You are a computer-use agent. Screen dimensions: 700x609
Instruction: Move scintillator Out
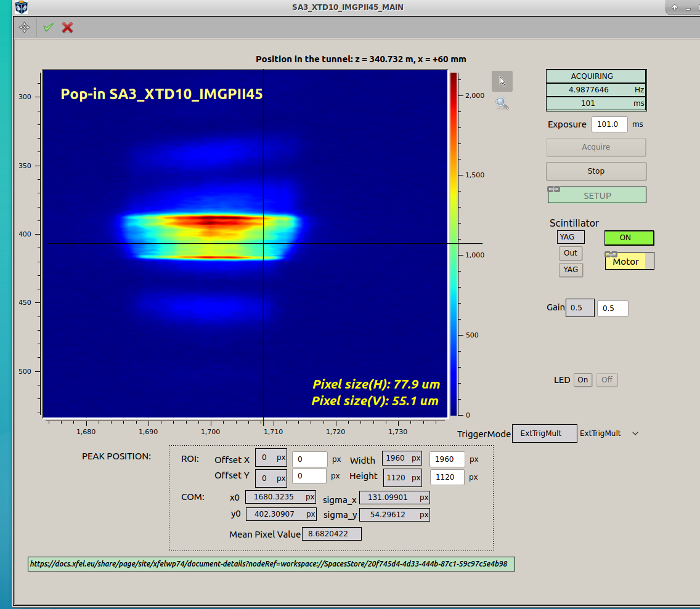(x=571, y=253)
